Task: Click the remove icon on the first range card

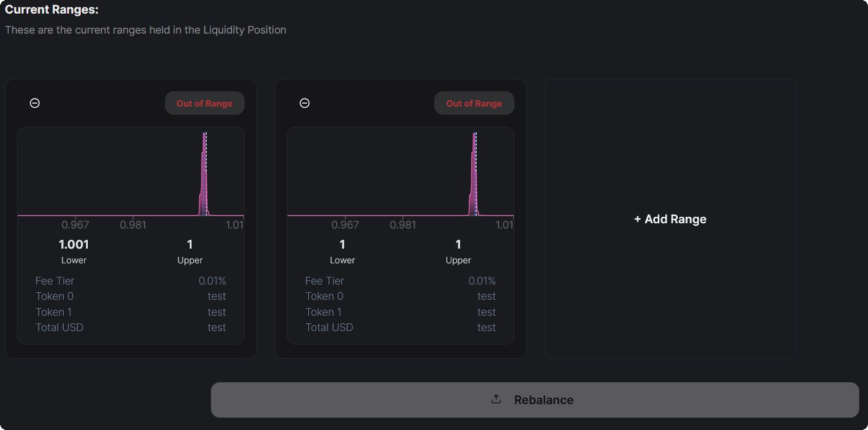Action: click(35, 103)
